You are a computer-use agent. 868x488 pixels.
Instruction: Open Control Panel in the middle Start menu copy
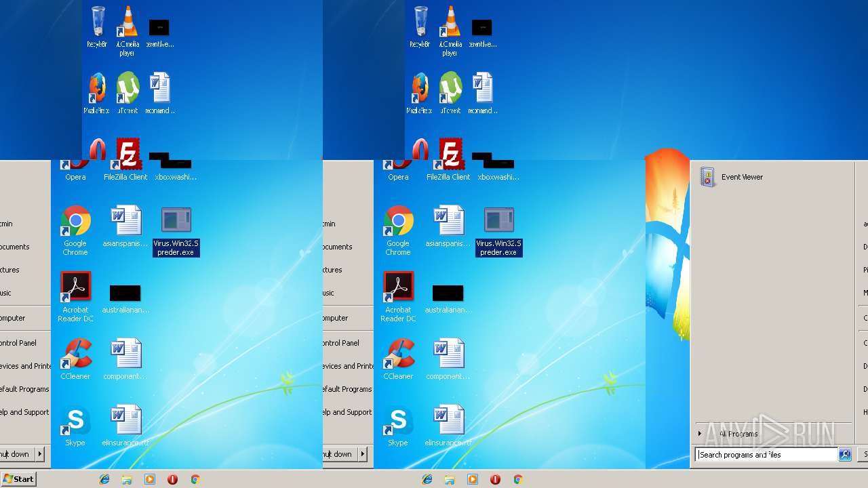click(x=341, y=343)
